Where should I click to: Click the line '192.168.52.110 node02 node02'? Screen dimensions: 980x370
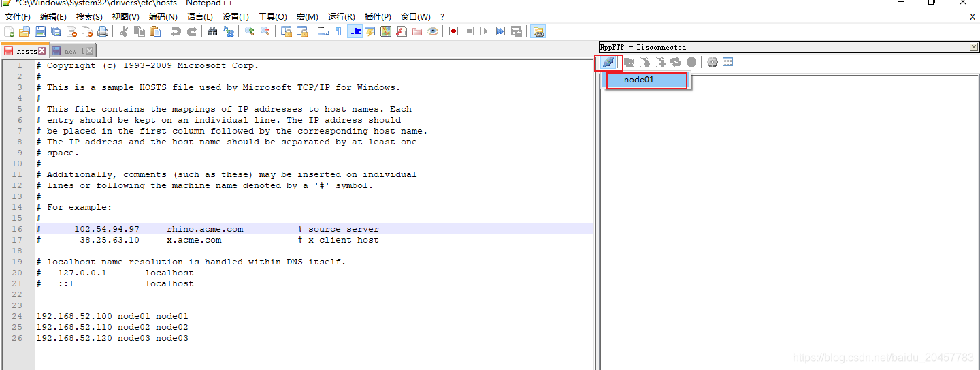112,327
